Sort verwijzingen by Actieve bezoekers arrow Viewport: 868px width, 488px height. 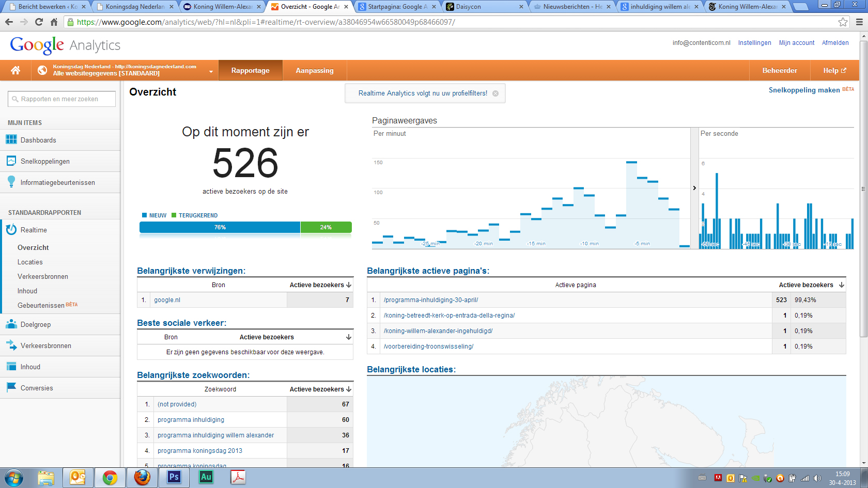[349, 285]
